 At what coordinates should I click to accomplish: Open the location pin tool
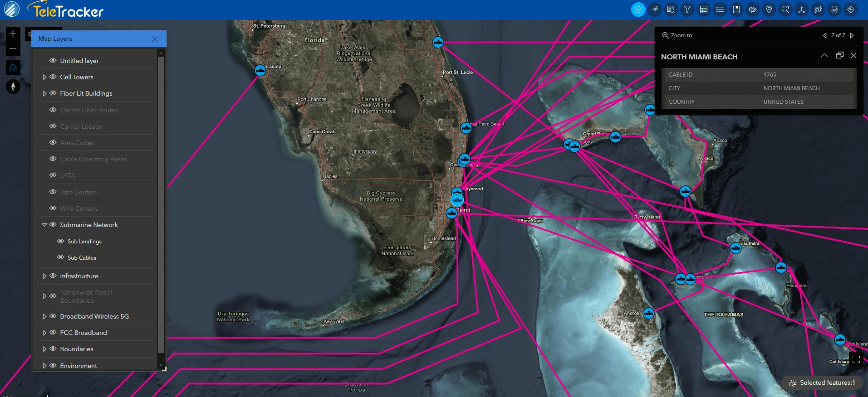point(769,10)
